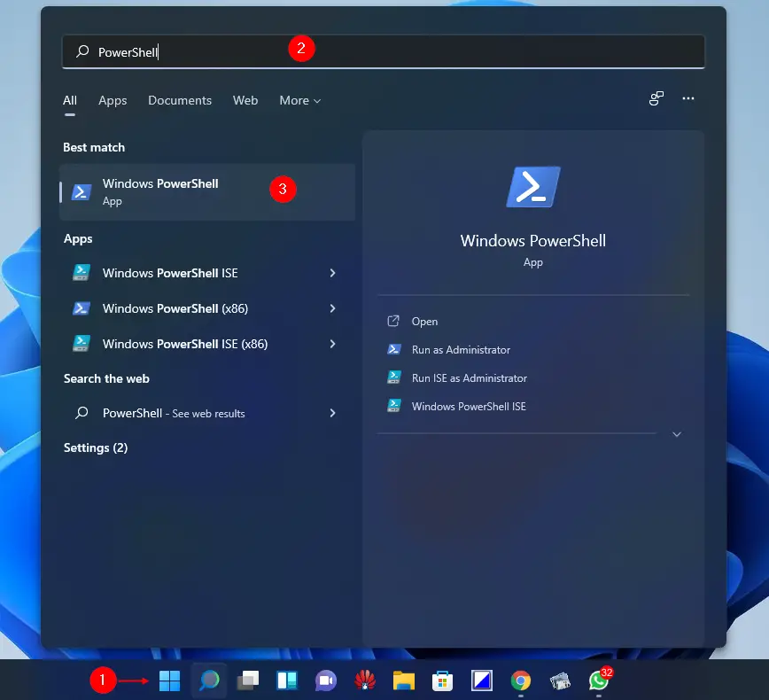
Task: Expand Windows PowerShell ISE (x86) result arrow
Action: coord(332,344)
